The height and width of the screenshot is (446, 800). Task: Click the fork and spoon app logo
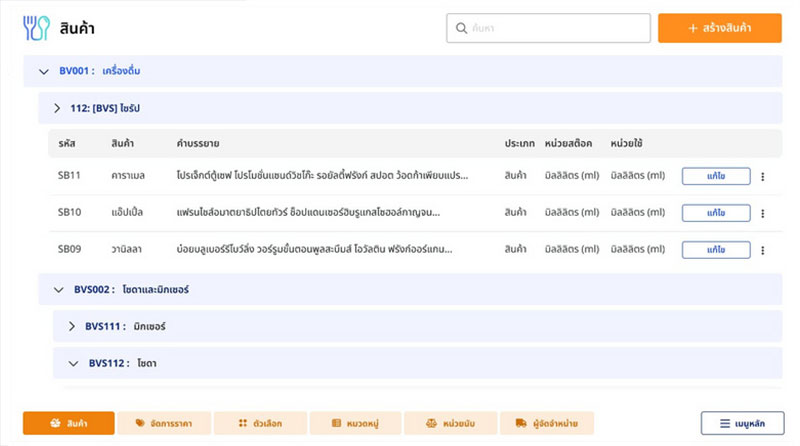(x=37, y=29)
